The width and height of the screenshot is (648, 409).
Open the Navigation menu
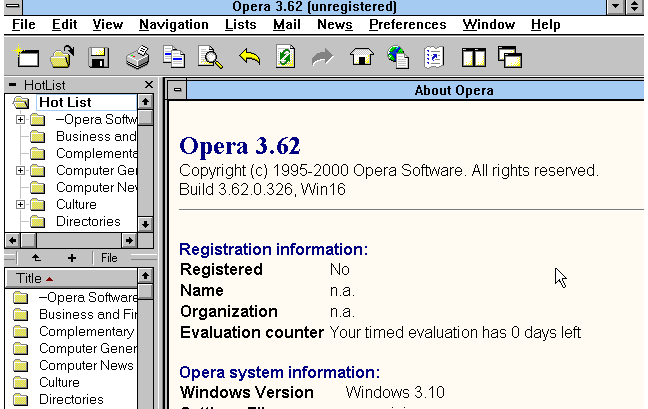(x=174, y=25)
